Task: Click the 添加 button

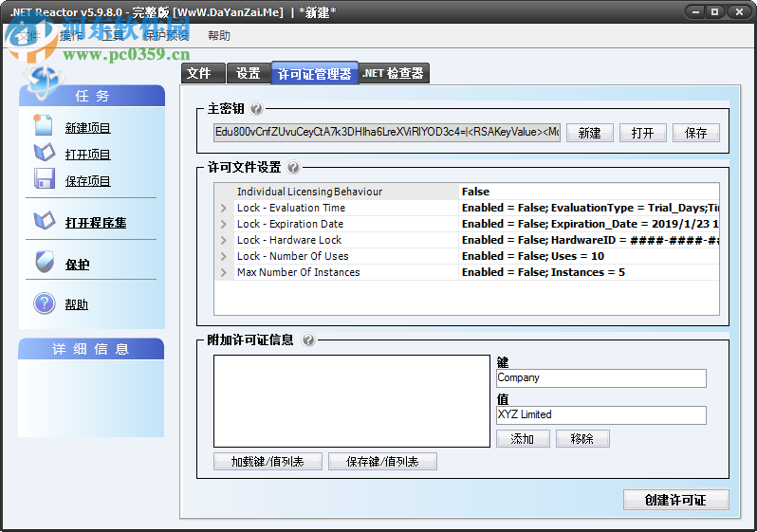Action: pos(523,439)
